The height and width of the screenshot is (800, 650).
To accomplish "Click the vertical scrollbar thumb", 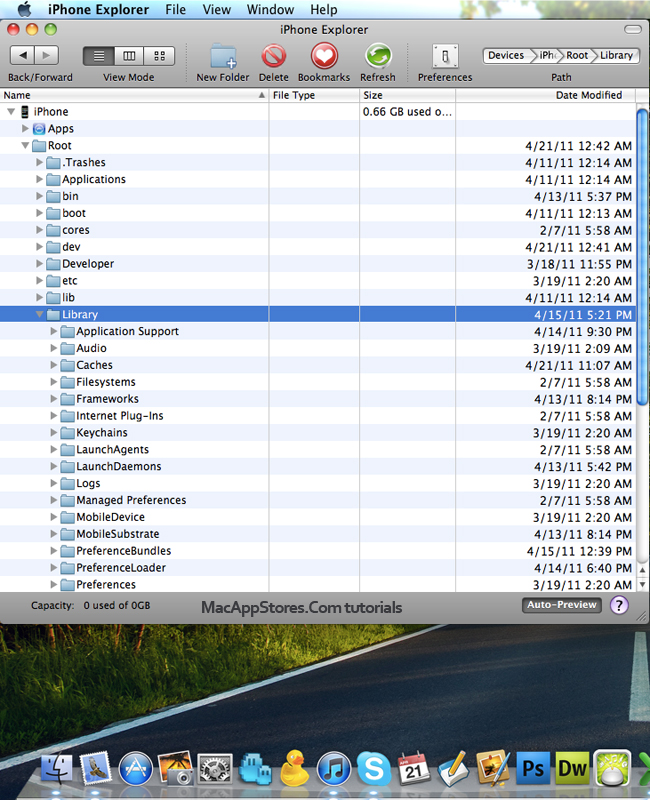I will click(642, 257).
